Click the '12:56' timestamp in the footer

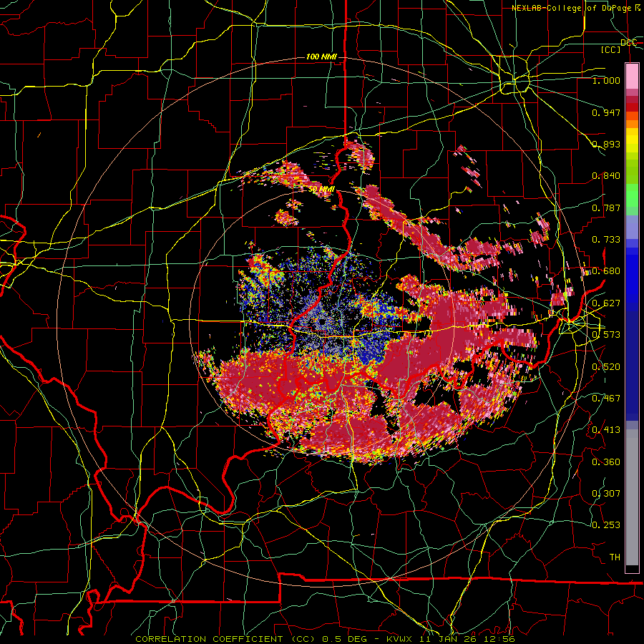[x=500, y=639]
